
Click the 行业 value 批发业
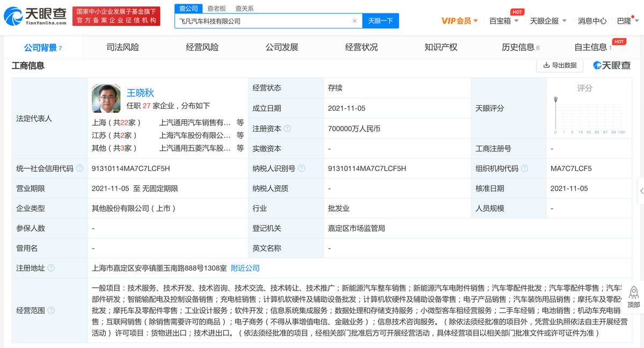339,208
